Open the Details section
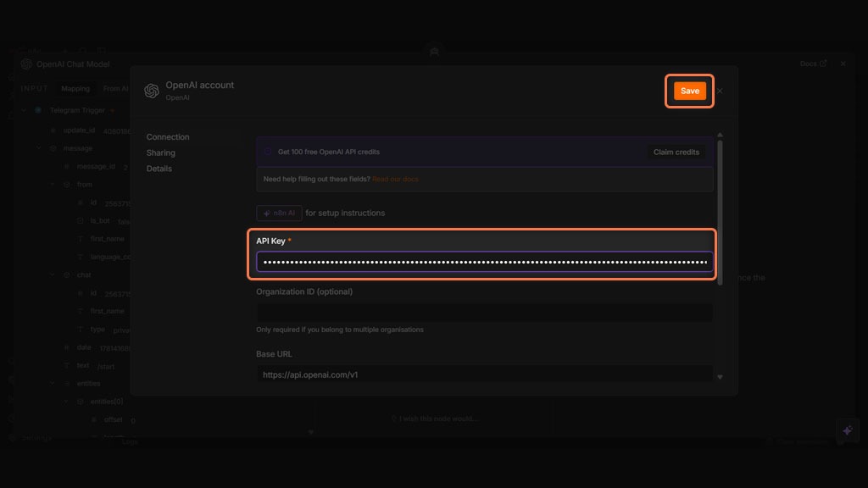Viewport: 868px width, 488px height. pos(159,169)
